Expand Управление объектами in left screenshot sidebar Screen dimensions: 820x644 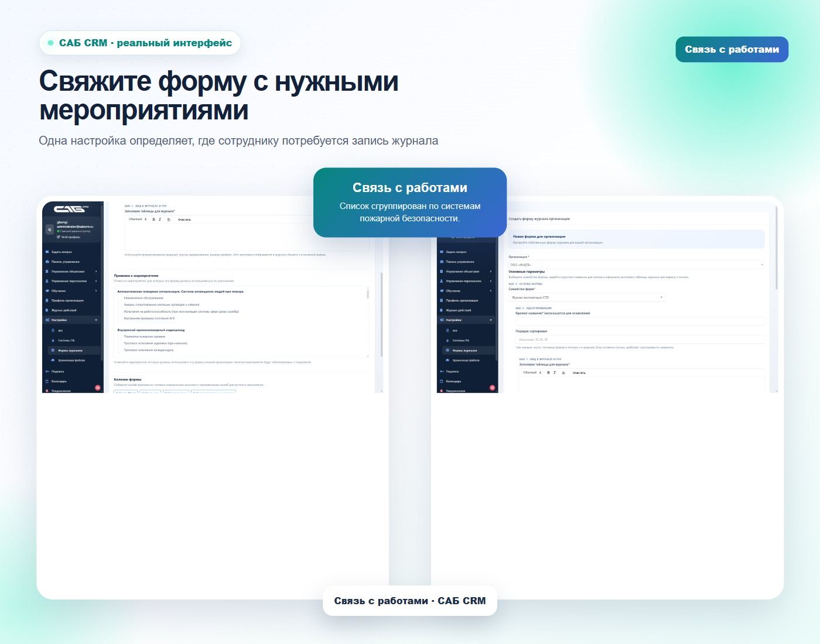point(72,272)
